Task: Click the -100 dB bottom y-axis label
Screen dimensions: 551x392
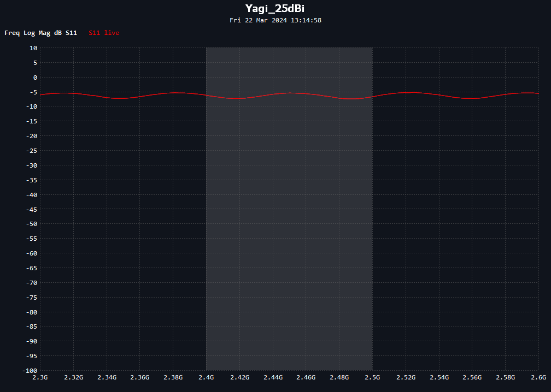Action: (30, 371)
